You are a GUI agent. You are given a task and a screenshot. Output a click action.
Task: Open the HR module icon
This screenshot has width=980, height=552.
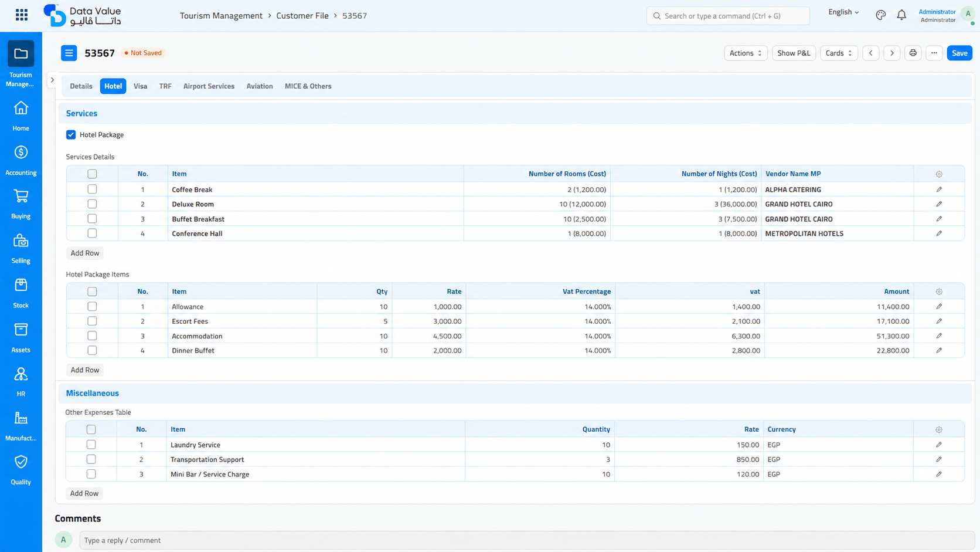point(21,374)
